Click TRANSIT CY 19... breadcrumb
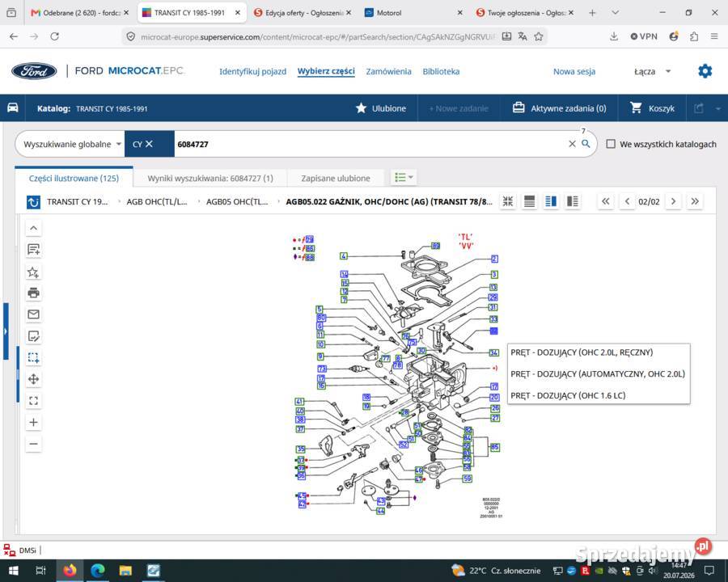The height and width of the screenshot is (582, 728). [x=77, y=201]
